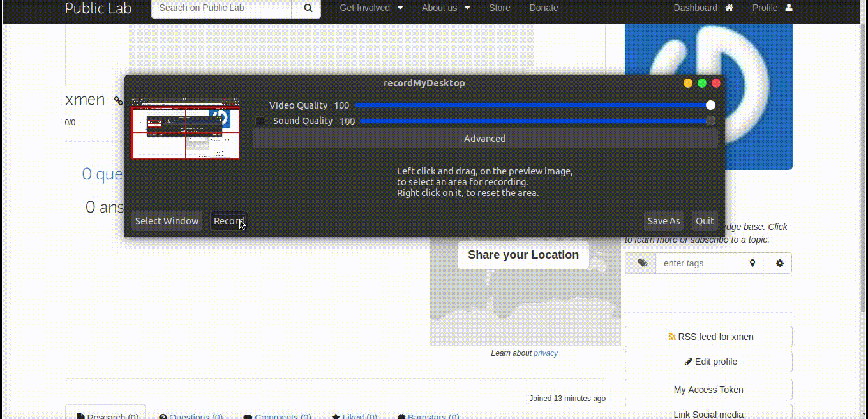
Task: Click the enter tags input field
Action: tap(696, 263)
